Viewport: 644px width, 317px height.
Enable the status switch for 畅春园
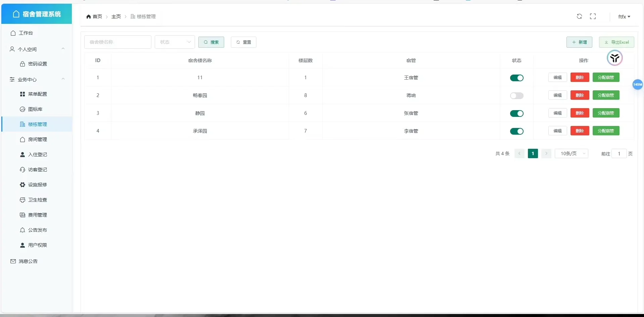516,96
